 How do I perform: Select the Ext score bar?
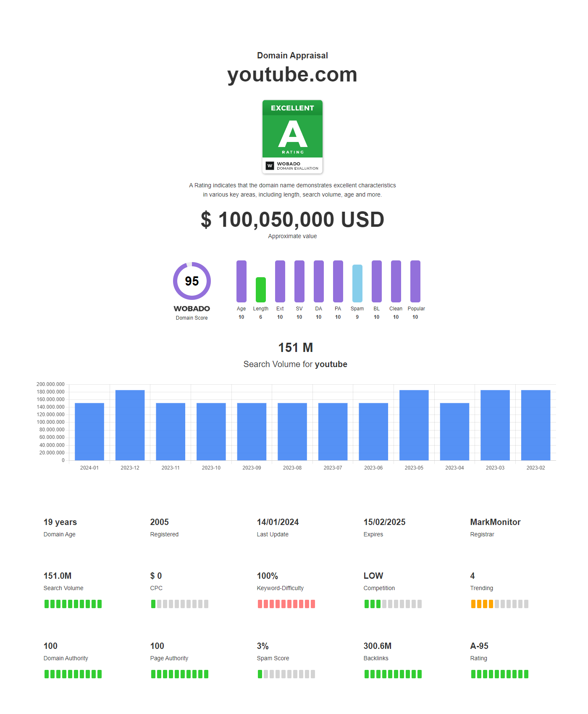click(280, 281)
